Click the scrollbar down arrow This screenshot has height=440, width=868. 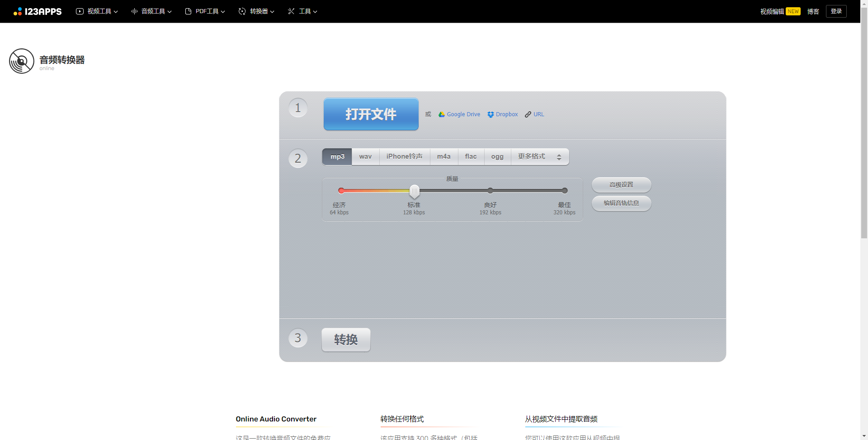point(864,436)
